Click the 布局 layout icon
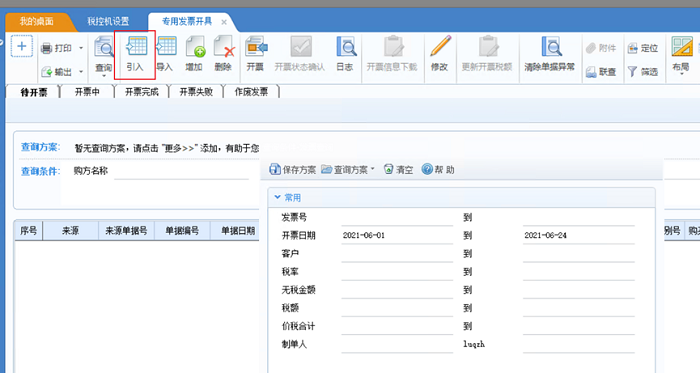 pyautogui.click(x=682, y=46)
